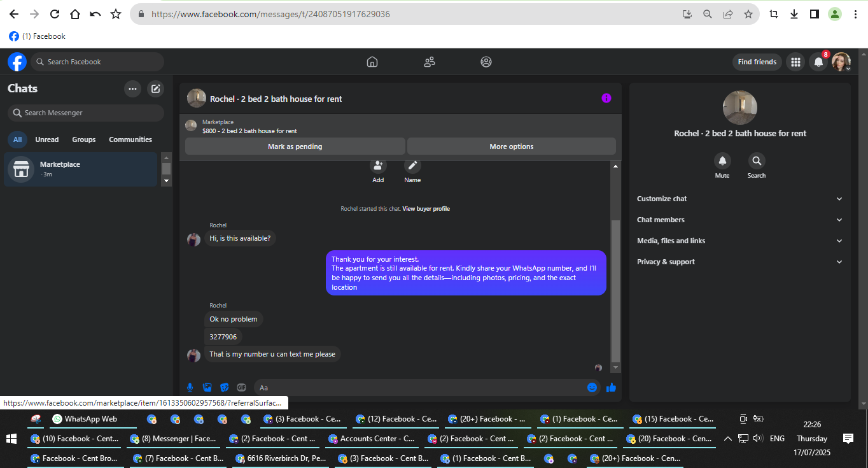Open the browser three-dot menu
The image size is (868, 468).
856,14
